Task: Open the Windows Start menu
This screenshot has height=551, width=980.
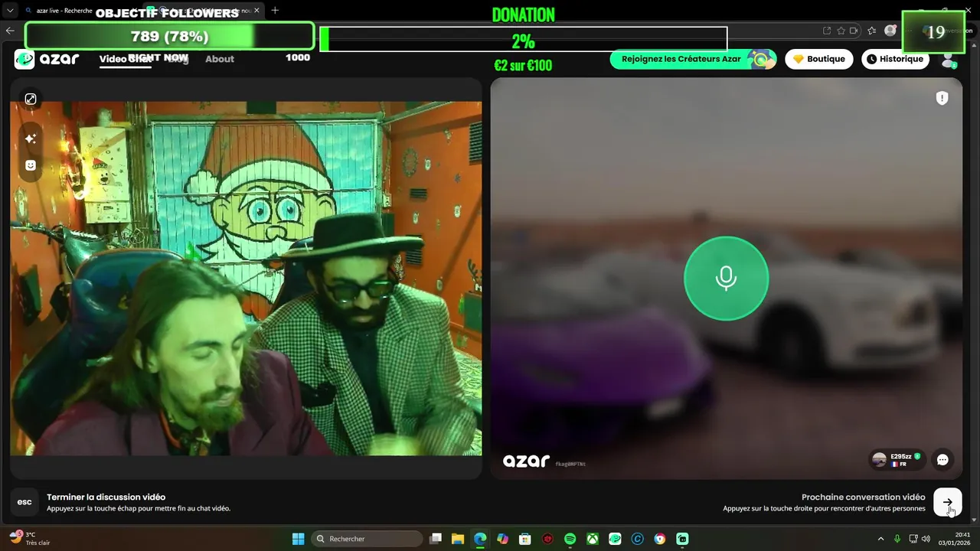Action: coord(298,539)
